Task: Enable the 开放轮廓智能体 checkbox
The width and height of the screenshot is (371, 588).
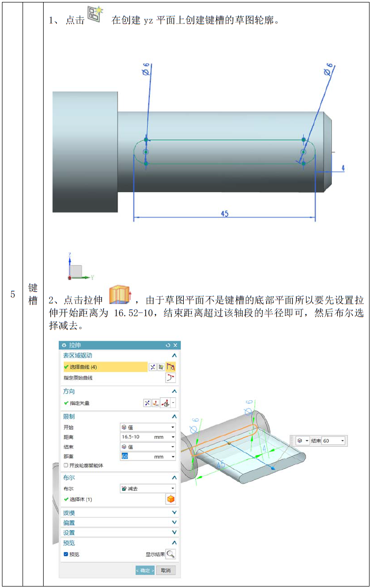Action: 66,465
